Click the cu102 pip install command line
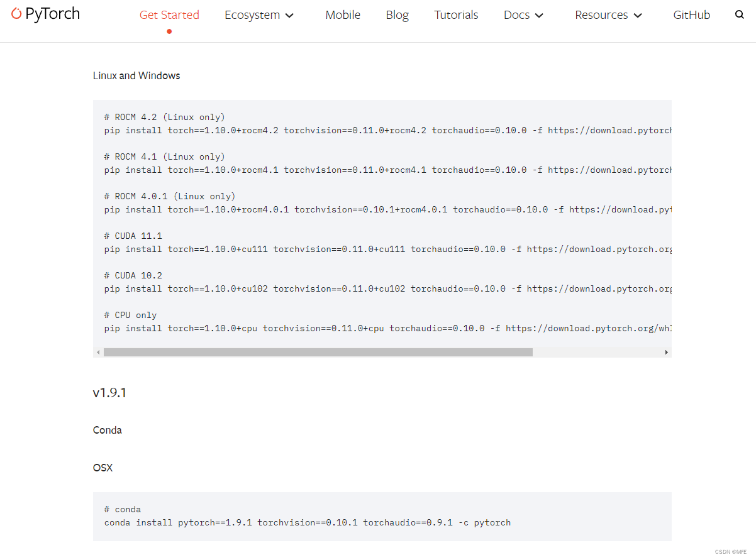 pos(387,288)
